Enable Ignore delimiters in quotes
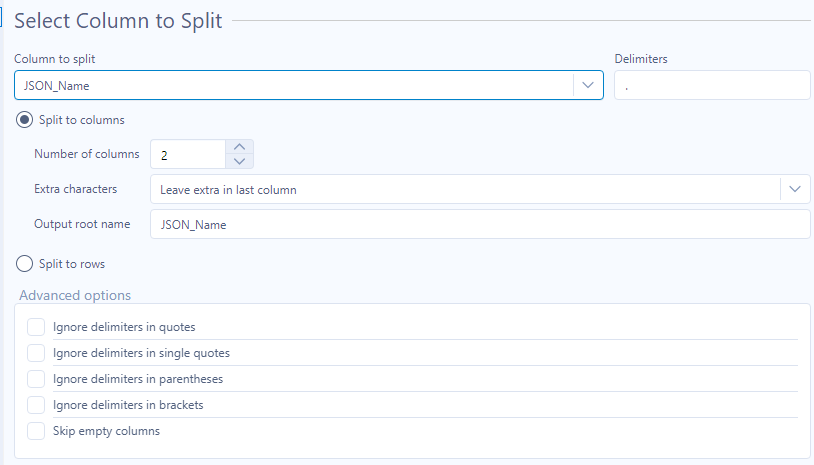The image size is (814, 465). 36,327
